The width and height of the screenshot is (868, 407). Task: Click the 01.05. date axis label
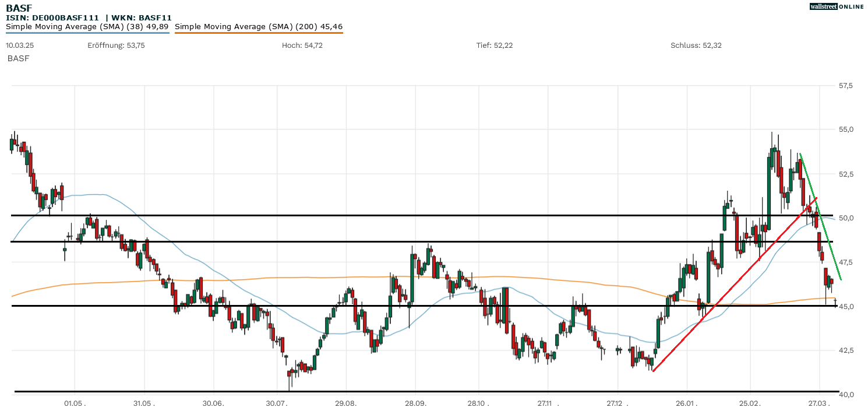point(75,402)
